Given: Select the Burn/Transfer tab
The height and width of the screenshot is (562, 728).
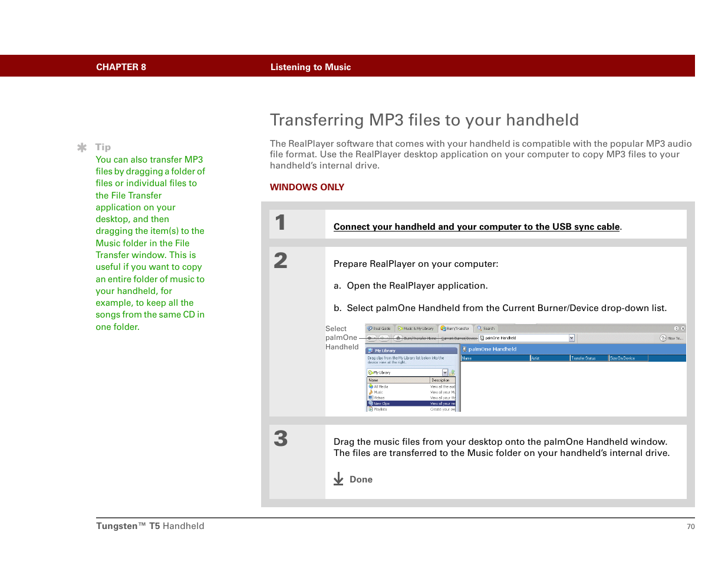Looking at the screenshot, I should pos(455,328).
